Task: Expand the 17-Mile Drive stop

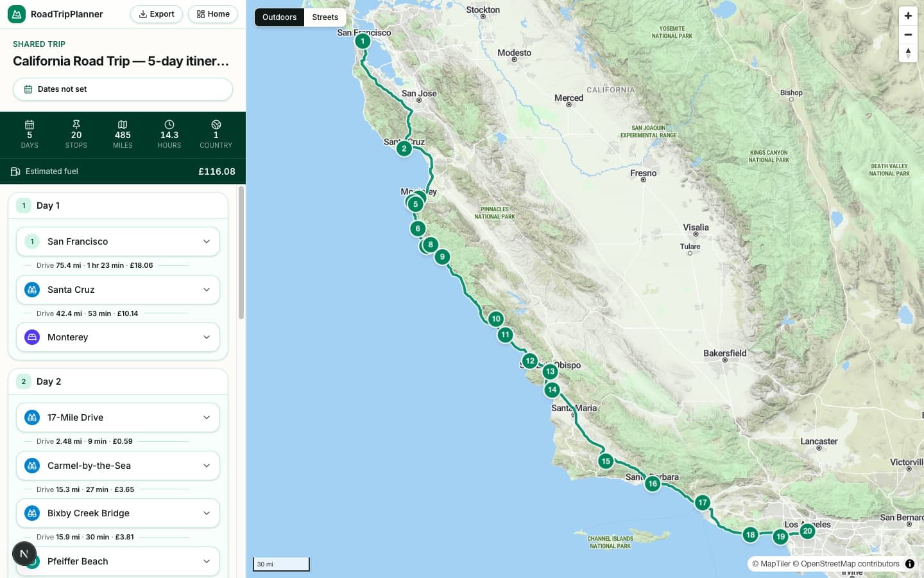Action: click(x=118, y=417)
